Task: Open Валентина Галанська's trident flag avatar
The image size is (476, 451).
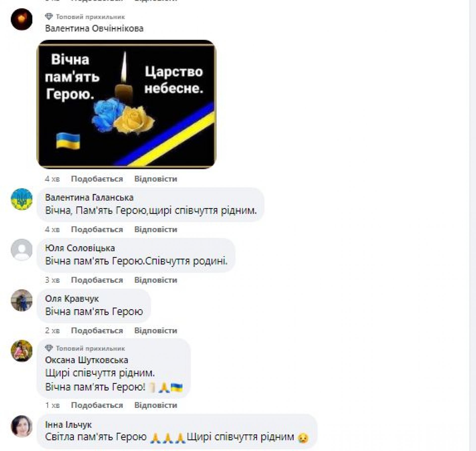Action: (22, 199)
